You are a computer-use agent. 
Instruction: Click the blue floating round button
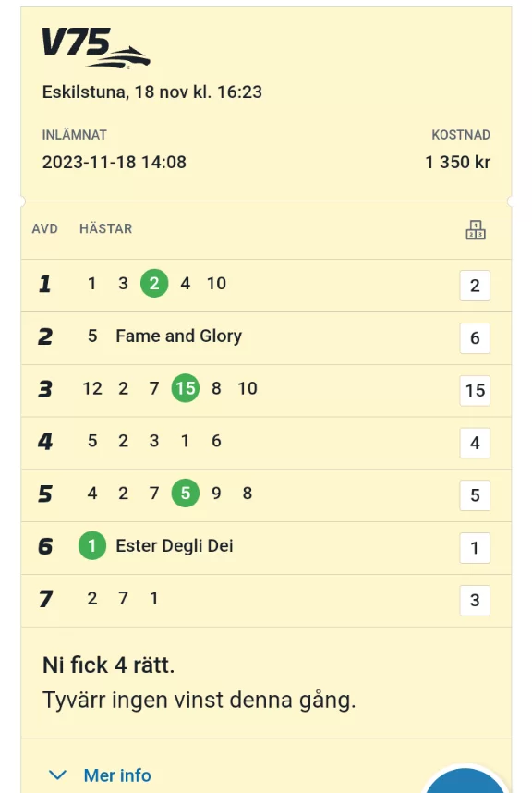point(465,779)
